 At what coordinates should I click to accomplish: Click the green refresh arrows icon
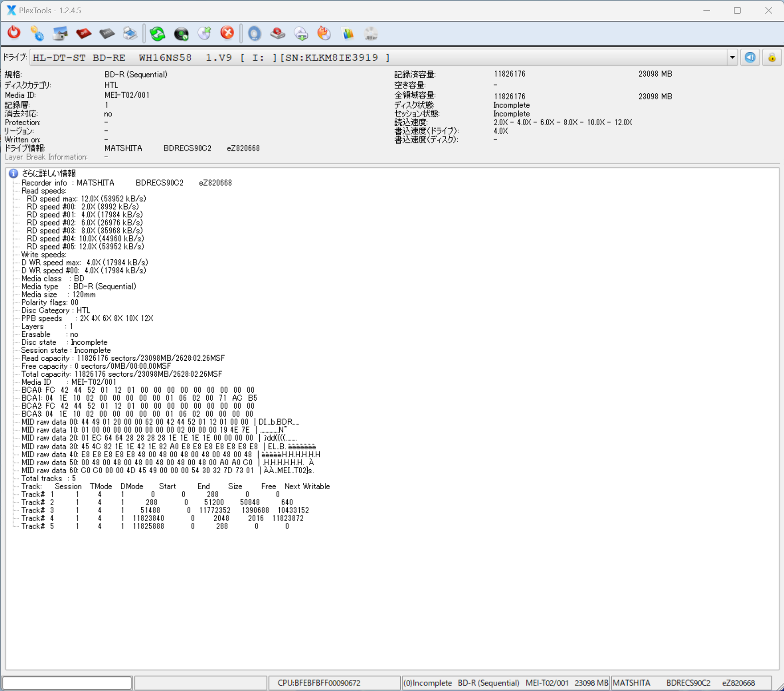tap(158, 33)
